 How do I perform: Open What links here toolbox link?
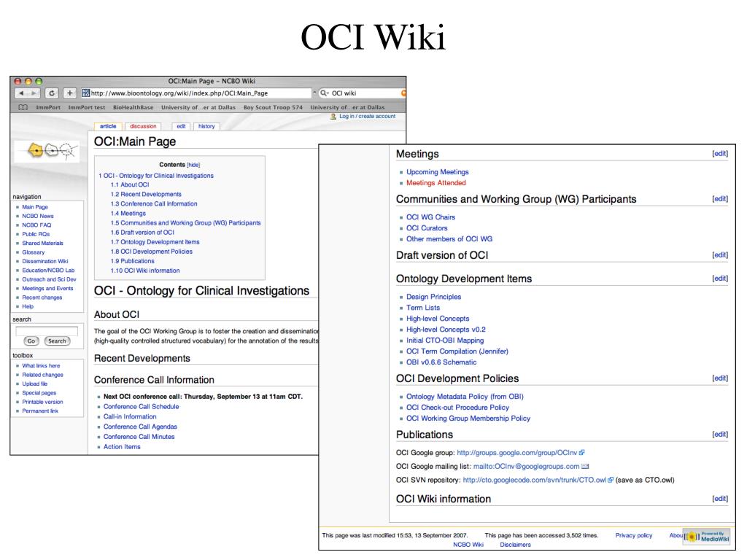pyautogui.click(x=41, y=366)
